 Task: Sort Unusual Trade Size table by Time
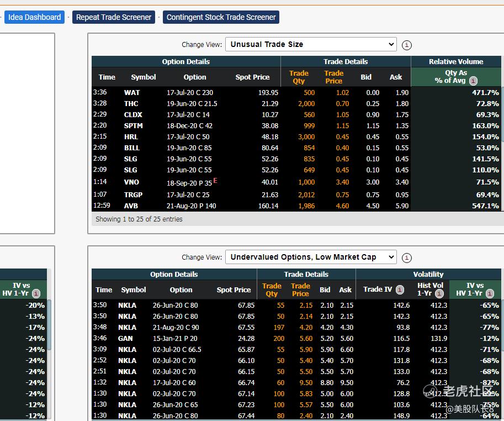[x=107, y=77]
